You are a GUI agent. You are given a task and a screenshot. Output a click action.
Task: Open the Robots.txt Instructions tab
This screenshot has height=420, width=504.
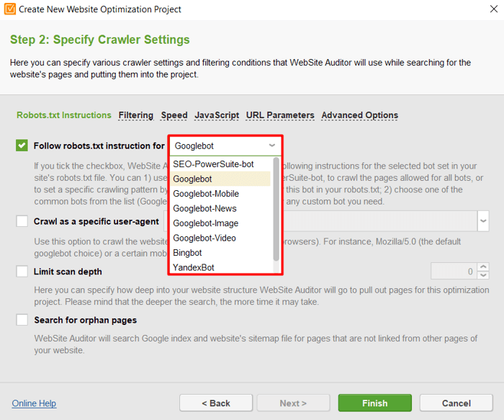point(64,115)
